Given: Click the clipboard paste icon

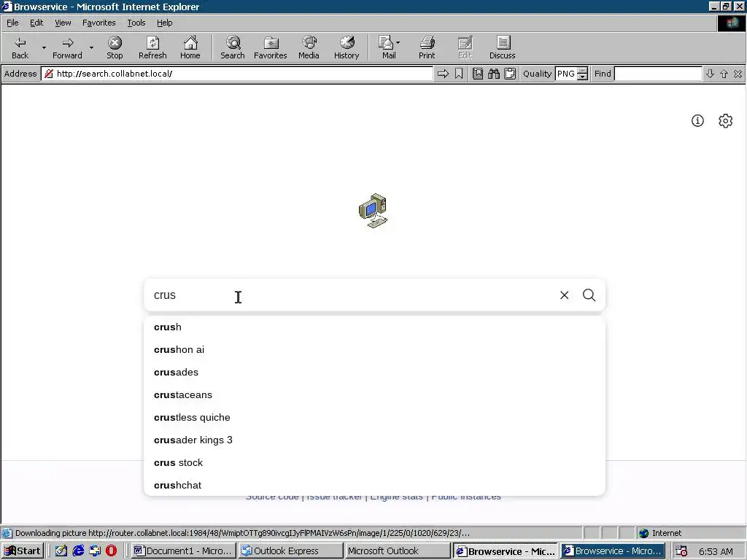Looking at the screenshot, I should [510, 74].
